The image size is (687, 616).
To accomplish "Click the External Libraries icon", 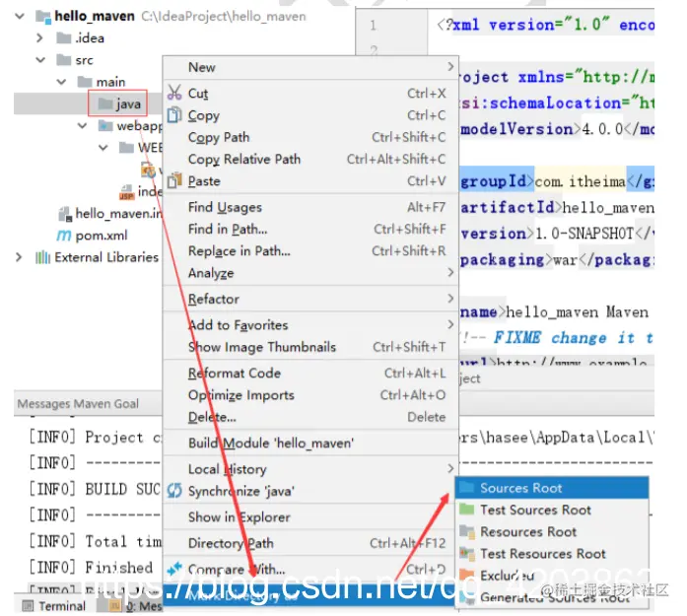I will click(x=43, y=257).
